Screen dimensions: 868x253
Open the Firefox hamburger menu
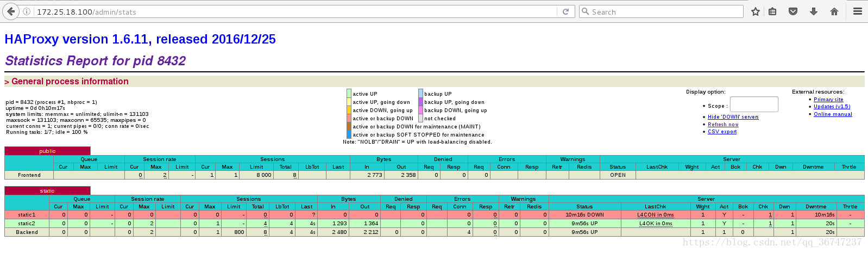pyautogui.click(x=858, y=11)
